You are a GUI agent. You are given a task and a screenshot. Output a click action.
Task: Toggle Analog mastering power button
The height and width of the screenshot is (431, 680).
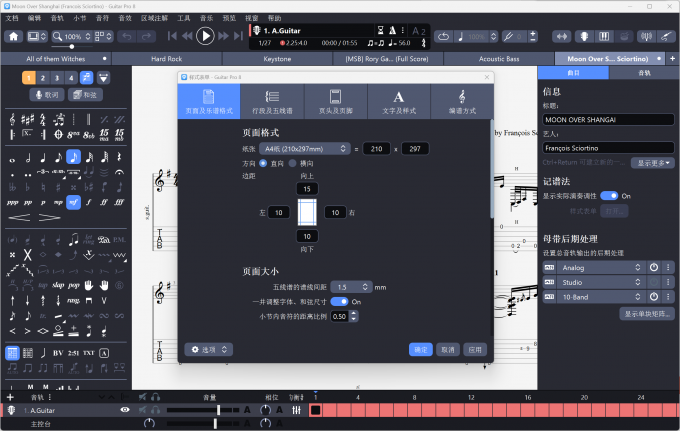pos(654,268)
